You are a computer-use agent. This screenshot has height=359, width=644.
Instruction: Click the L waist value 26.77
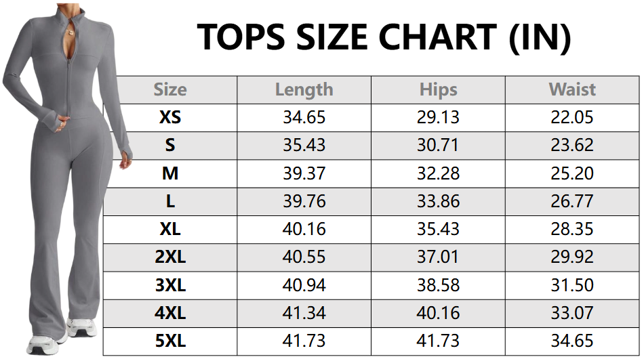point(571,201)
